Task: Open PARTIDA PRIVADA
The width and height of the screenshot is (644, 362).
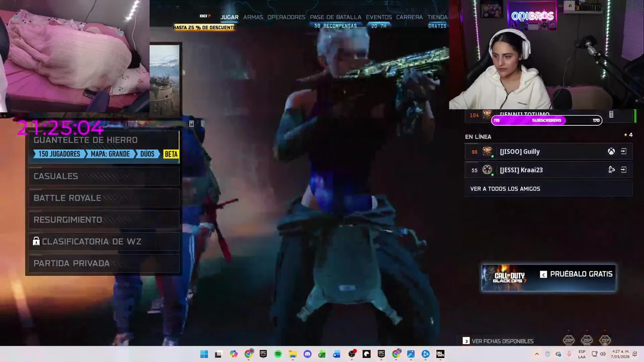Action: pyautogui.click(x=103, y=263)
